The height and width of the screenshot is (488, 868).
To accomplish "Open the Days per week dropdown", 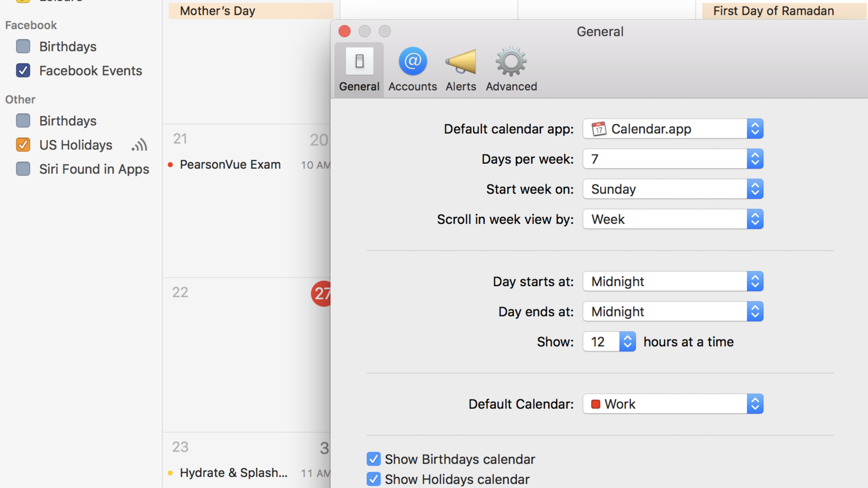I will click(x=755, y=159).
